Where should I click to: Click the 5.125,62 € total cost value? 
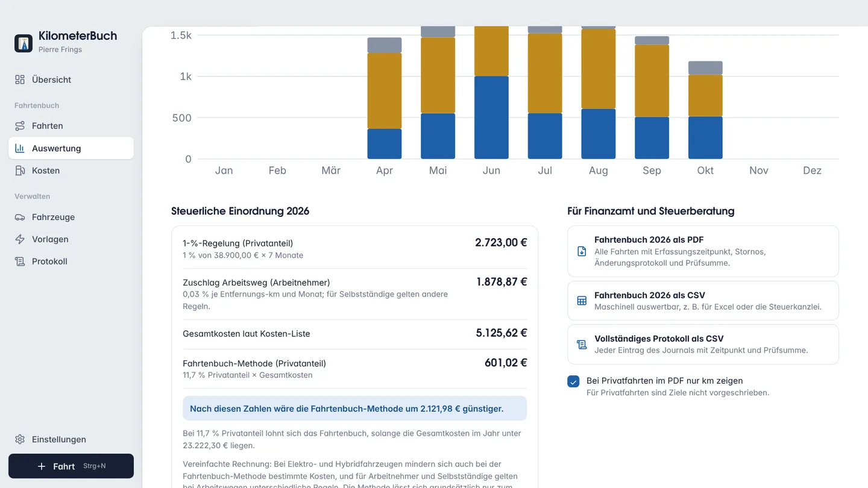tap(502, 333)
